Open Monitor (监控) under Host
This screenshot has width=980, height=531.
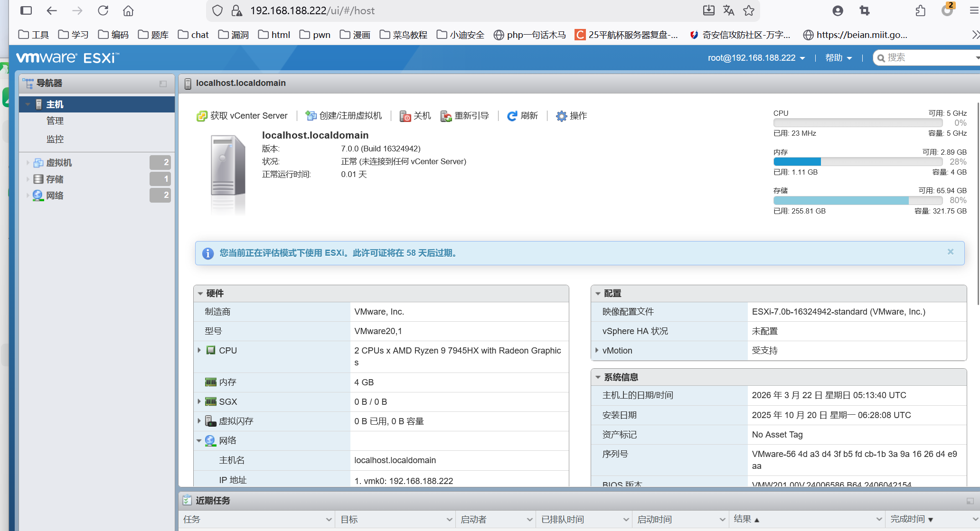[x=55, y=139]
